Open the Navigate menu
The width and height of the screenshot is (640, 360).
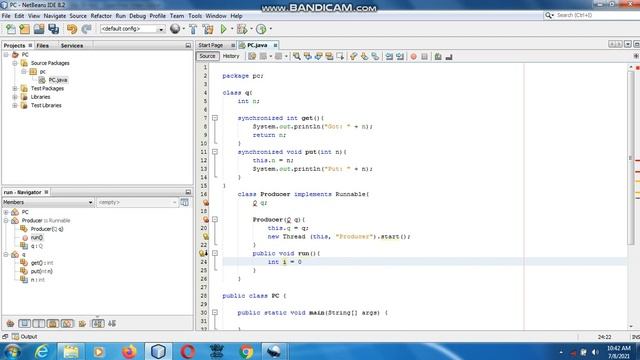(55, 16)
